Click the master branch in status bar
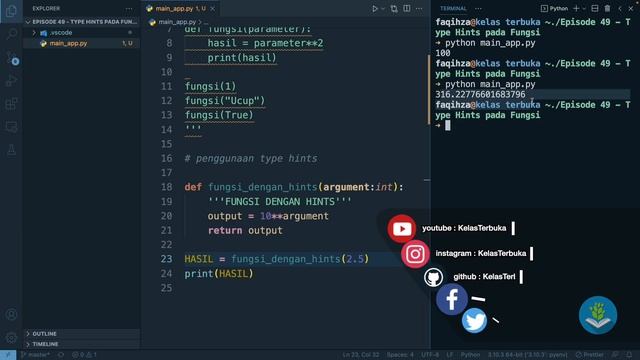640x360 pixels. (36, 355)
